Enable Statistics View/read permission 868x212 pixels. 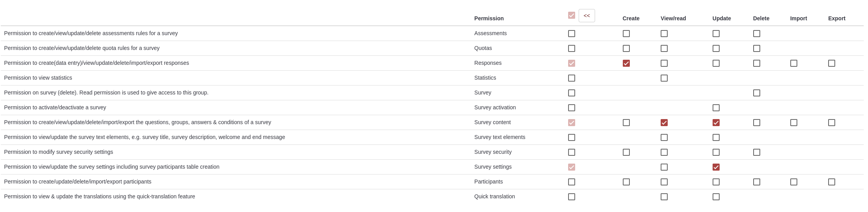(664, 78)
